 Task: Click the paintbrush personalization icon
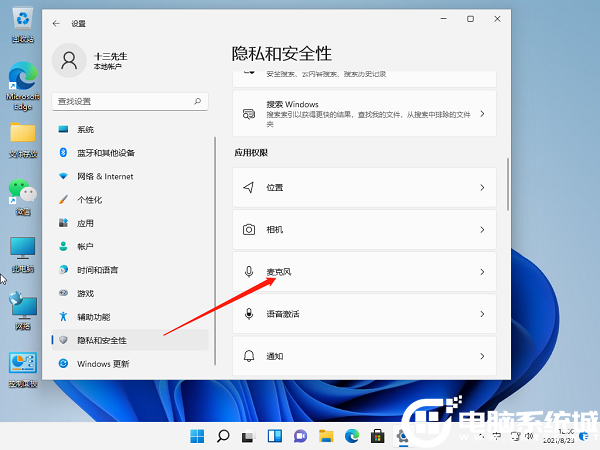click(x=64, y=199)
